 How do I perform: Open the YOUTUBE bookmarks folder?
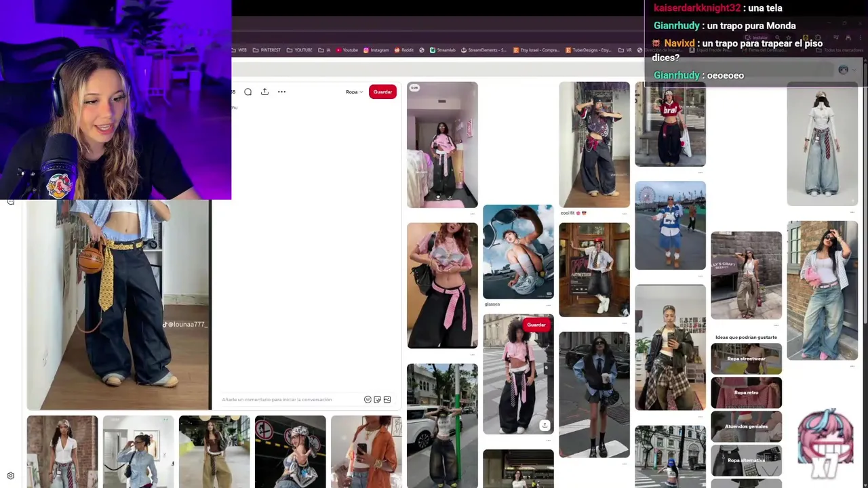click(x=300, y=50)
